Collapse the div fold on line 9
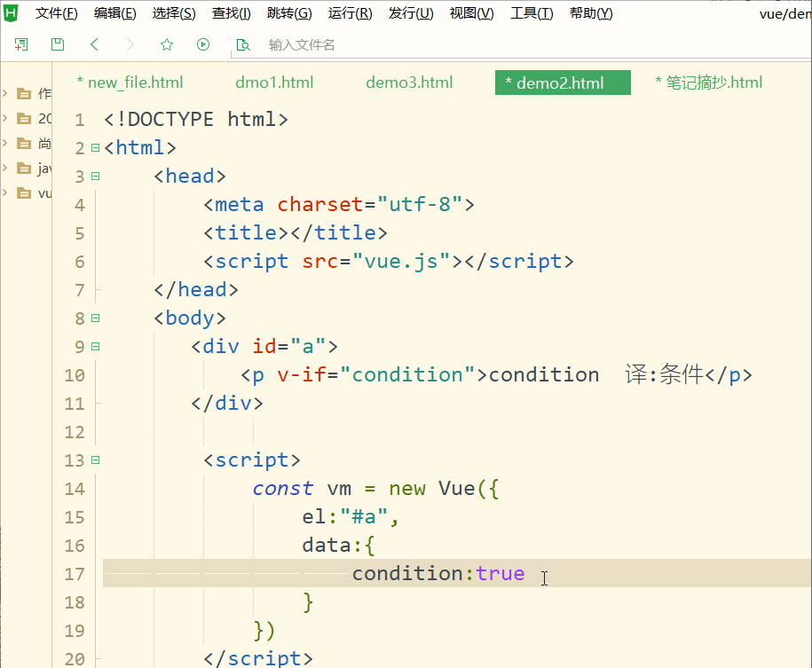 tap(95, 347)
